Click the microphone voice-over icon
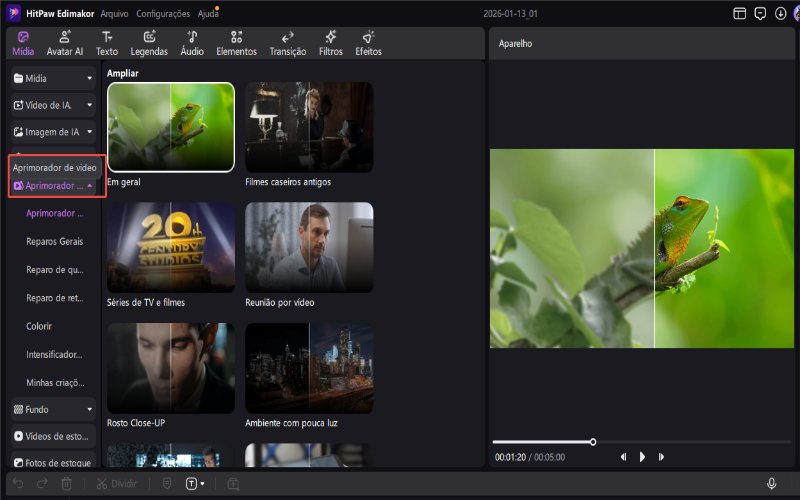 click(771, 483)
